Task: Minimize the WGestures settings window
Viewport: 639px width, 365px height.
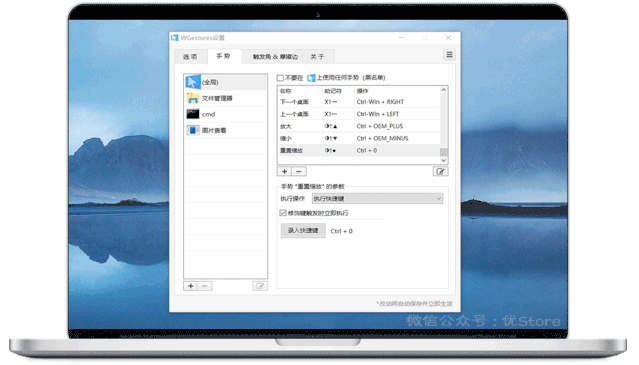Action: pyautogui.click(x=401, y=37)
